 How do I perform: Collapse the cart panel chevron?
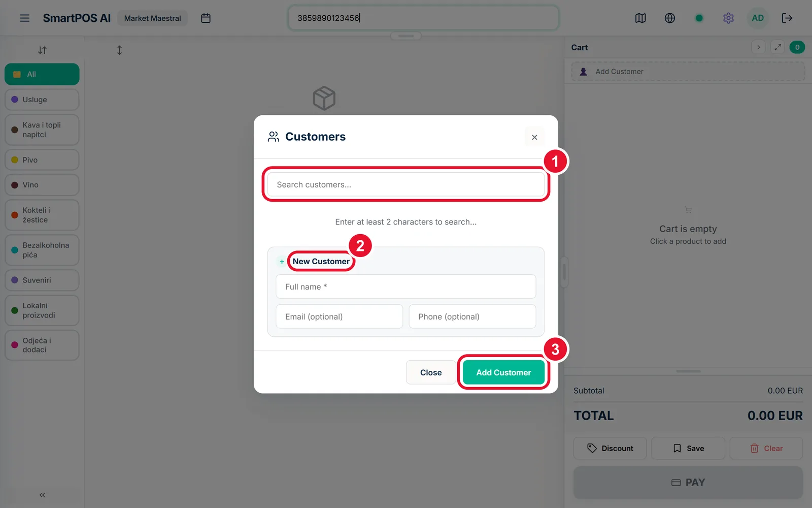click(758, 47)
